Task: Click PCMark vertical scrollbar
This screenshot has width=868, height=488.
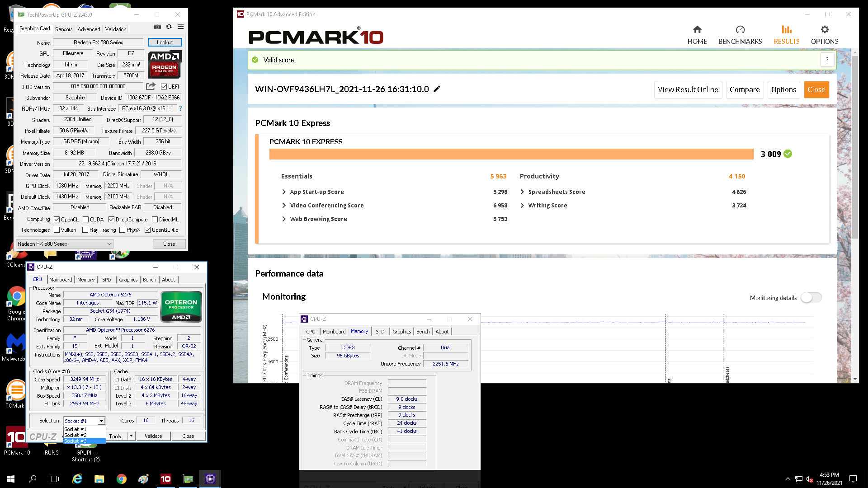Action: 855,147
